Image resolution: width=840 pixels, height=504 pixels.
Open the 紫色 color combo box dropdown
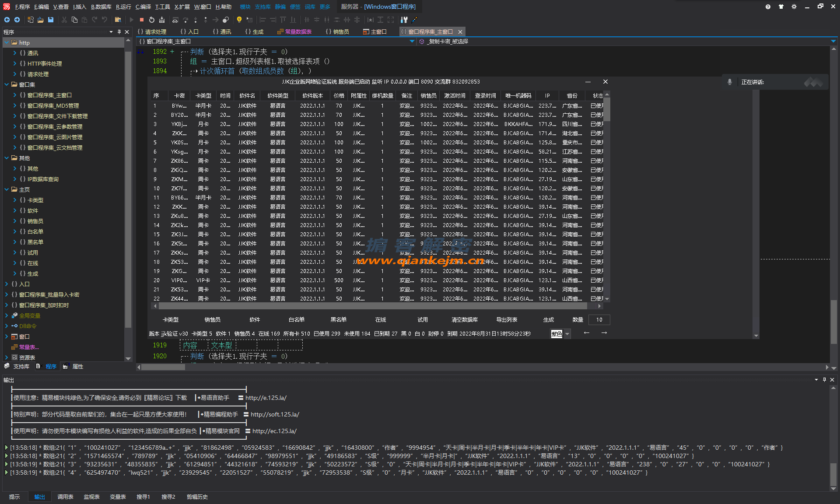coord(567,334)
